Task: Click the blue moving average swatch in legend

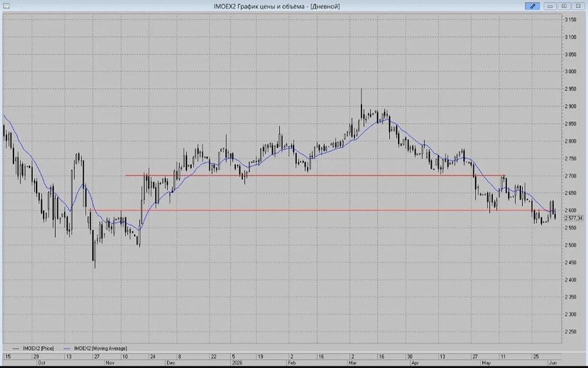Action: pos(68,349)
